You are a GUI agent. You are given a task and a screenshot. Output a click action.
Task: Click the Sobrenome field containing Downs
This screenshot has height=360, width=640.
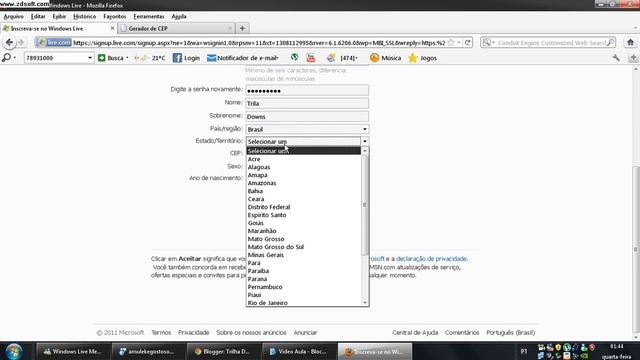pos(307,116)
